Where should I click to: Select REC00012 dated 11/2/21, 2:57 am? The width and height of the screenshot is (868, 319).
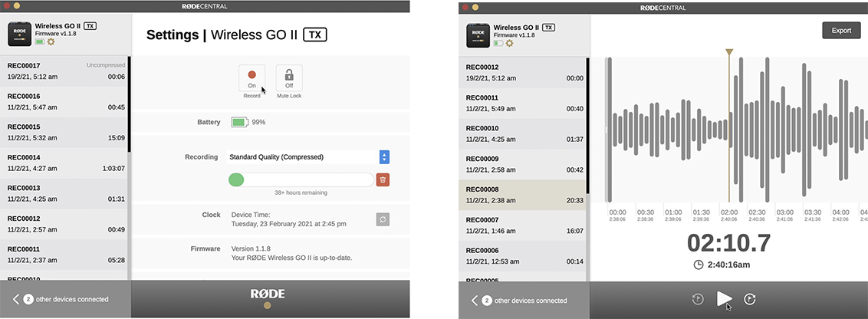tap(64, 224)
